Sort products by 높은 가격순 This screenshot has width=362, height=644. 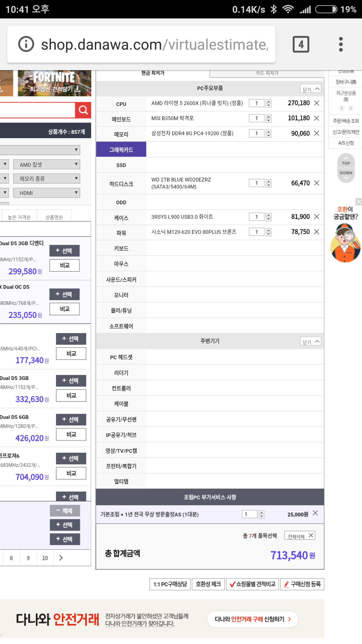(19, 217)
